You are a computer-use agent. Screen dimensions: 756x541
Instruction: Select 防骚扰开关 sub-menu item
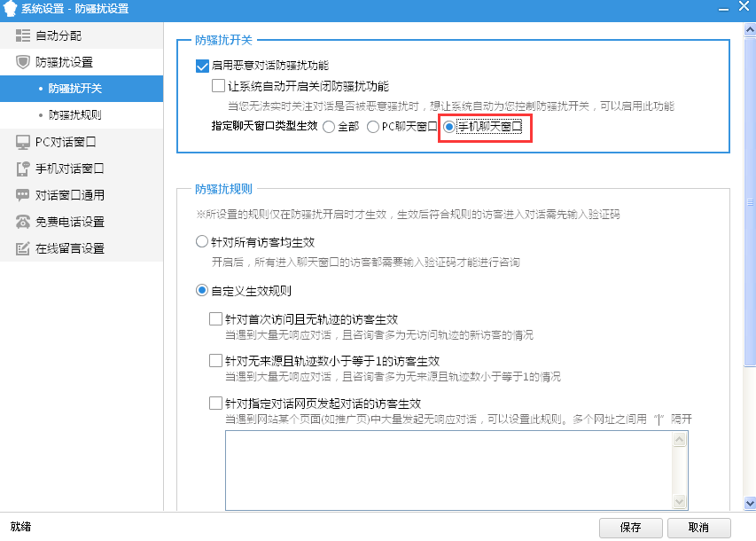coord(74,89)
